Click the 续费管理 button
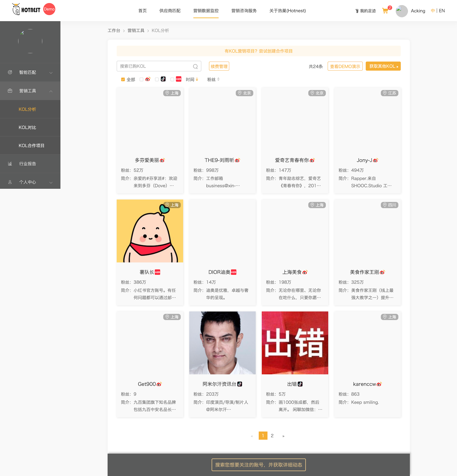This screenshot has height=476, width=457. (219, 66)
